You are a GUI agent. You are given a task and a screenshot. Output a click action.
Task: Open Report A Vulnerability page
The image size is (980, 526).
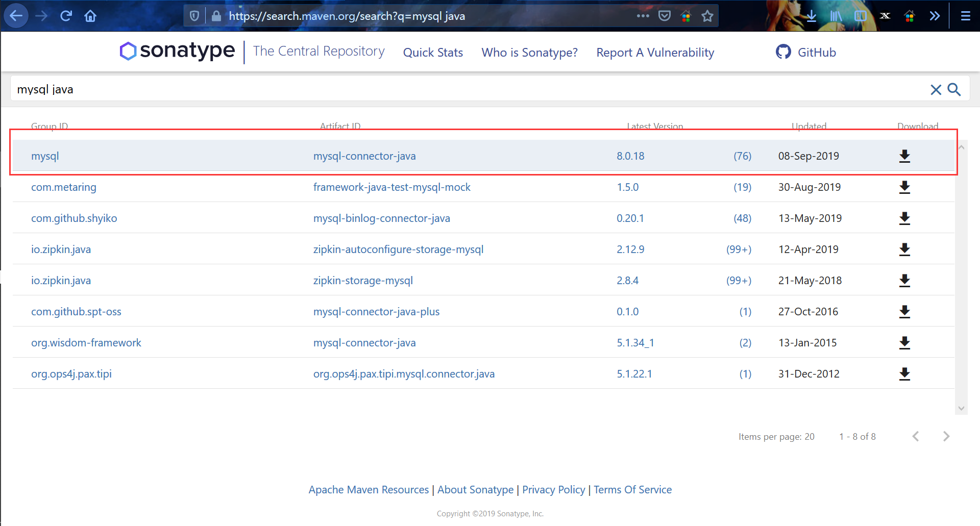pos(655,53)
